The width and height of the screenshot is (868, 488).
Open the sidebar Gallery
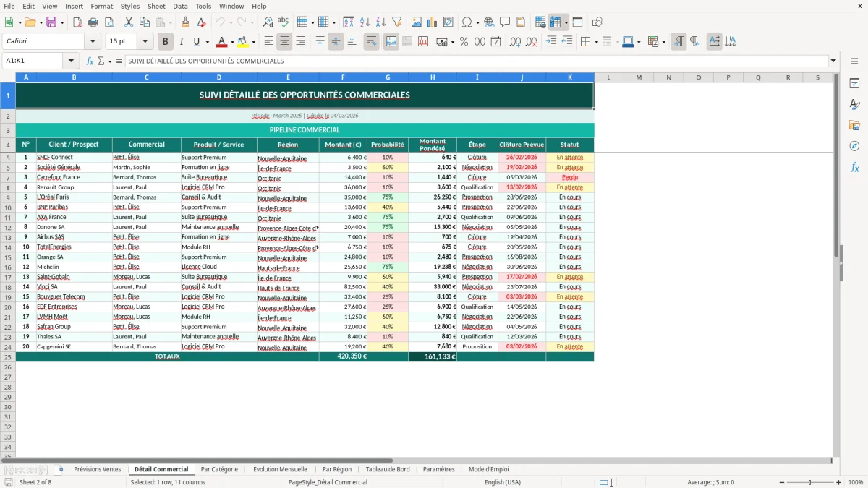point(854,125)
